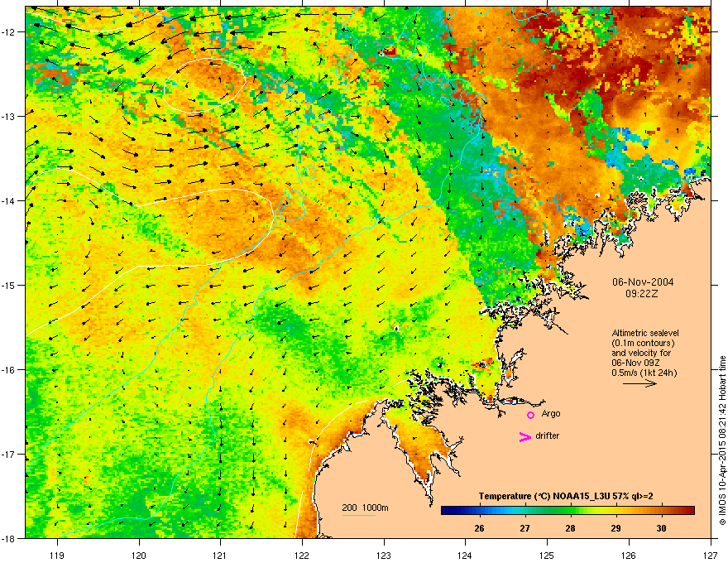Image resolution: width=728 pixels, height=563 pixels.
Task: Click the longitude axis label 127
Action: [x=711, y=555]
